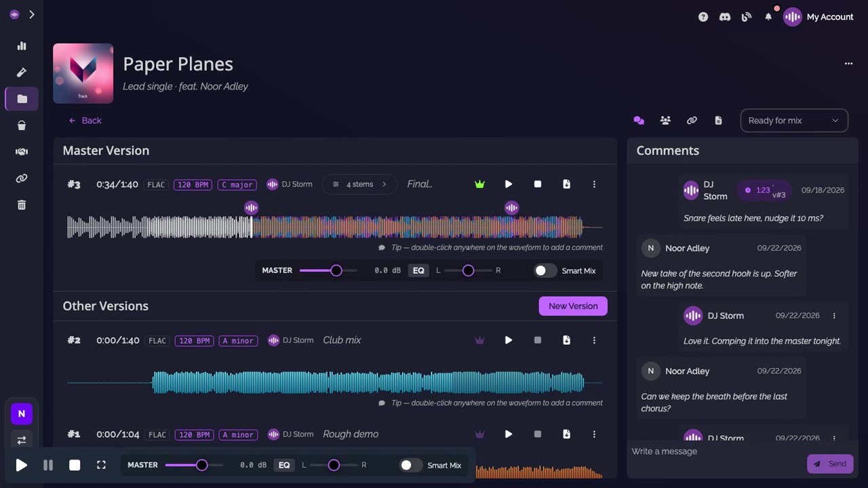The height and width of the screenshot is (488, 868).
Task: Adjust the L/R pan slider in the bottom player bar
Action: tap(333, 465)
